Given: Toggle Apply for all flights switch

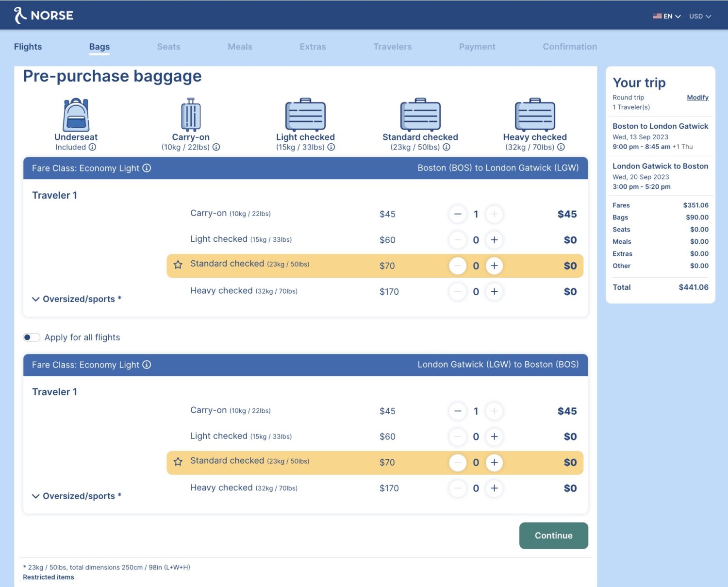Looking at the screenshot, I should tap(32, 337).
